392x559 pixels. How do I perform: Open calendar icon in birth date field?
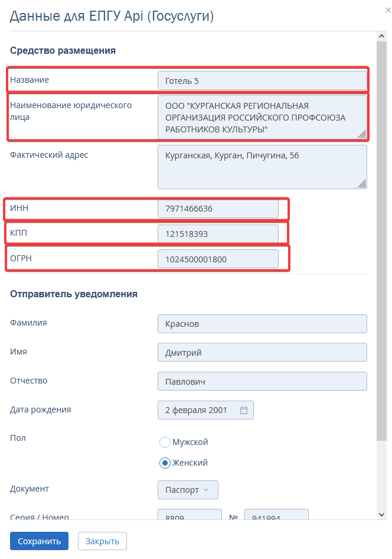tap(244, 410)
